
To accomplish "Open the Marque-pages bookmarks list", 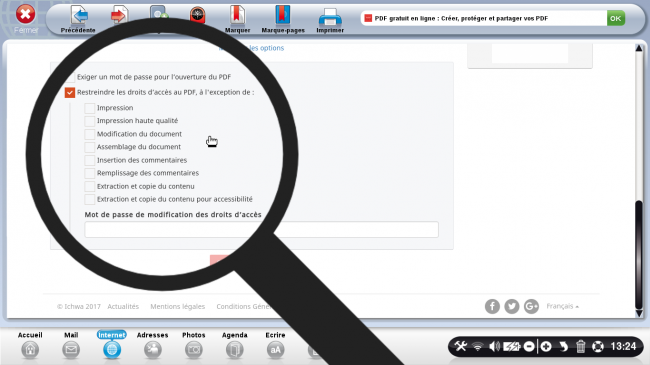I will pos(283,19).
